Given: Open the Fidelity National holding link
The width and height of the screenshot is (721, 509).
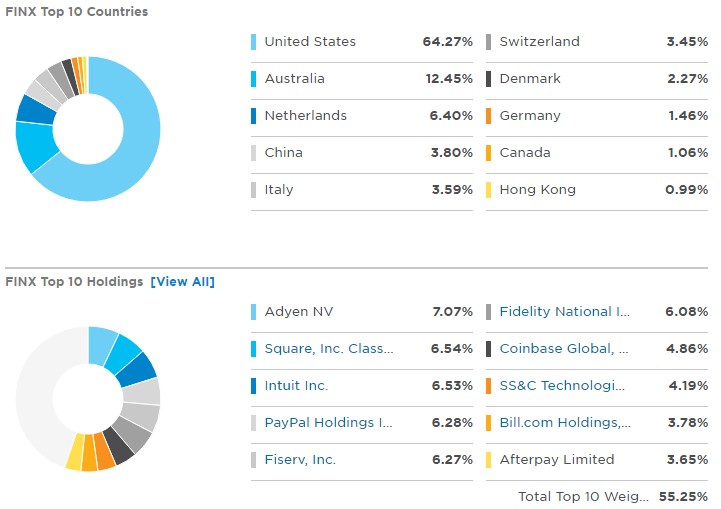Looking at the screenshot, I should click(x=565, y=311).
